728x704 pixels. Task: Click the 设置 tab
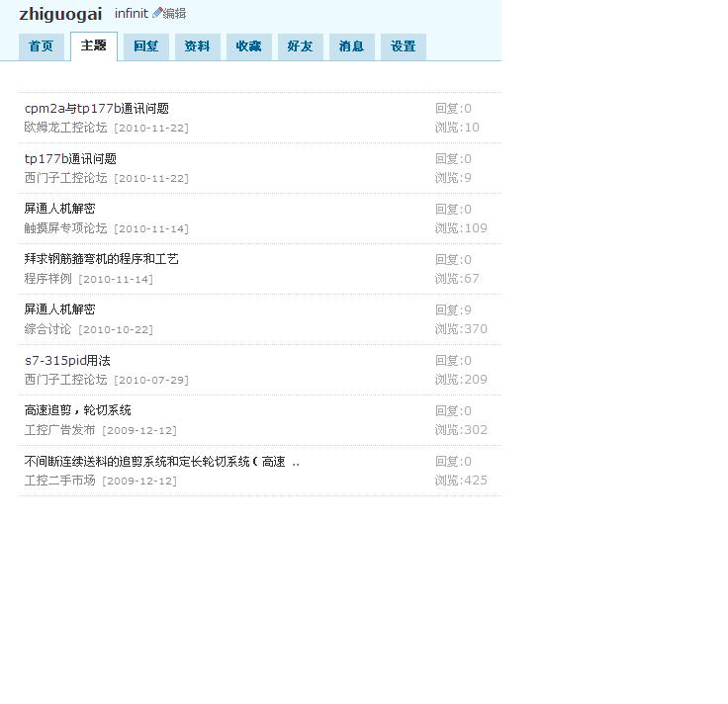point(404,46)
